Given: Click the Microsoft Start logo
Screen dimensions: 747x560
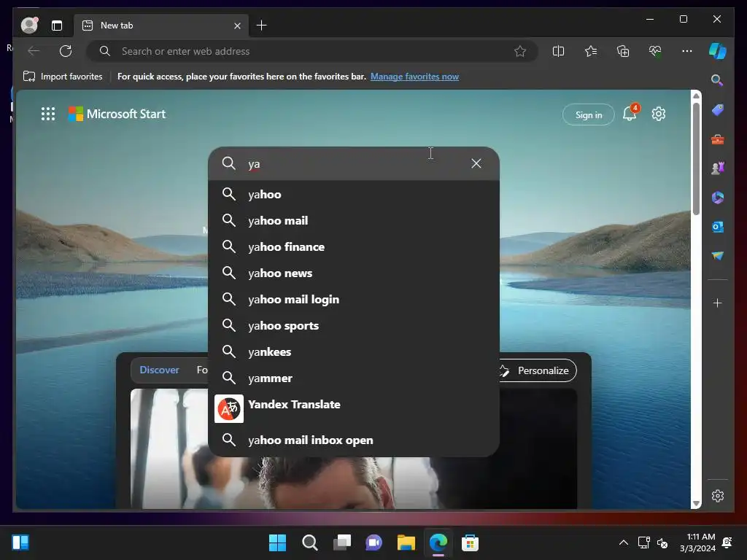Looking at the screenshot, I should [117, 114].
